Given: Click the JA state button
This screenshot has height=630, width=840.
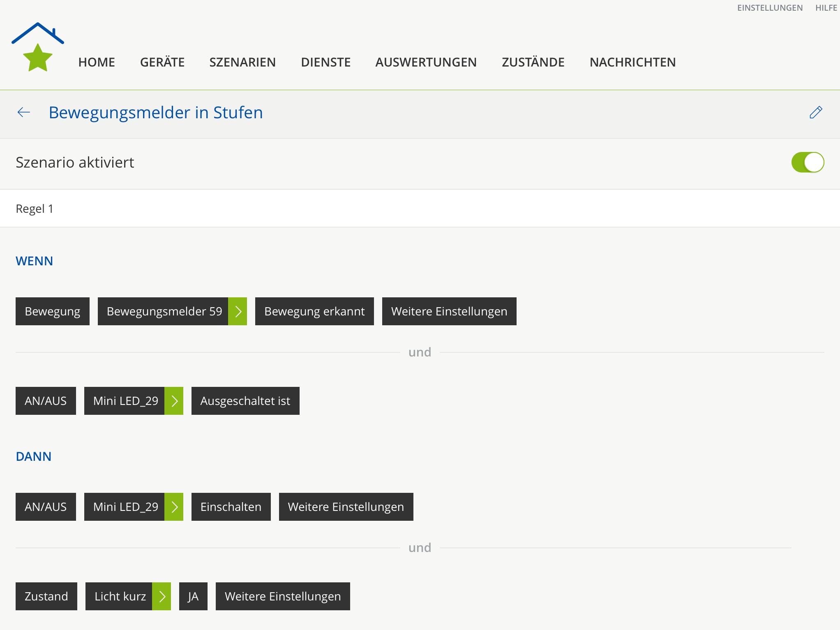Looking at the screenshot, I should tap(193, 596).
